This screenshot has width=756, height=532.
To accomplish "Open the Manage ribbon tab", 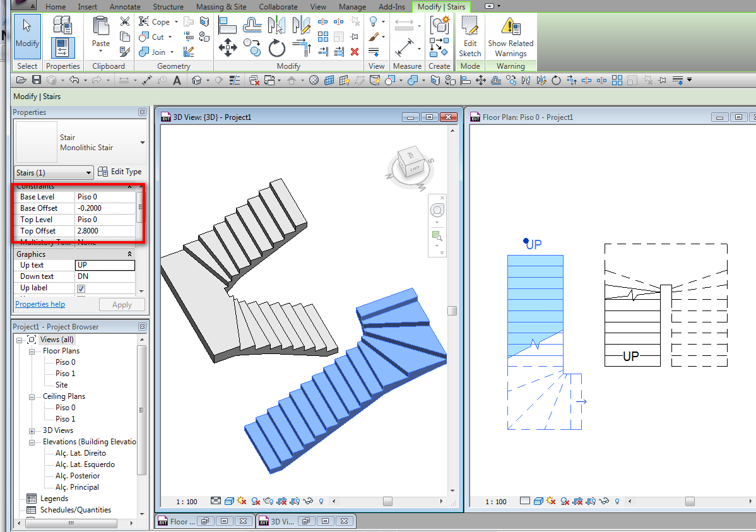I will pyautogui.click(x=353, y=7).
